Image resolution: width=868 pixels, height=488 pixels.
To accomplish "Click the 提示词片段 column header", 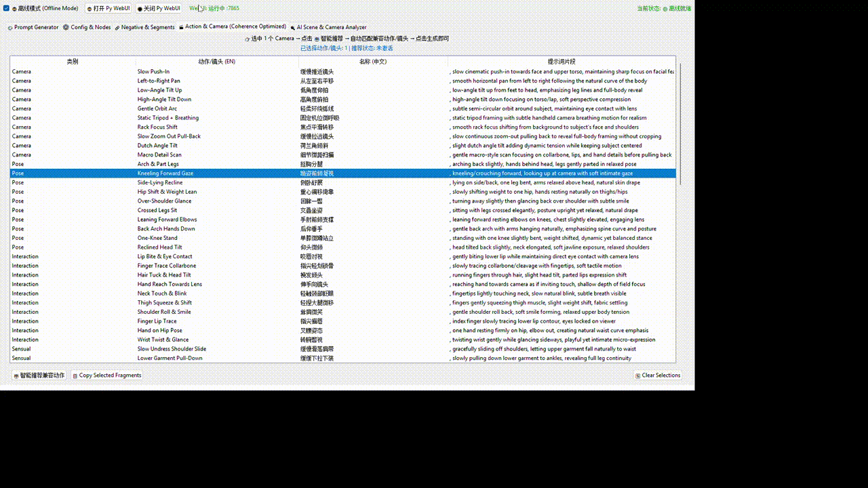I will (x=561, y=62).
